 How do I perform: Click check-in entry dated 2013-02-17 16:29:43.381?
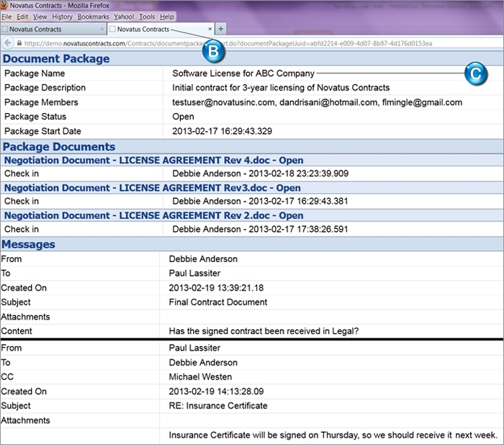click(260, 202)
